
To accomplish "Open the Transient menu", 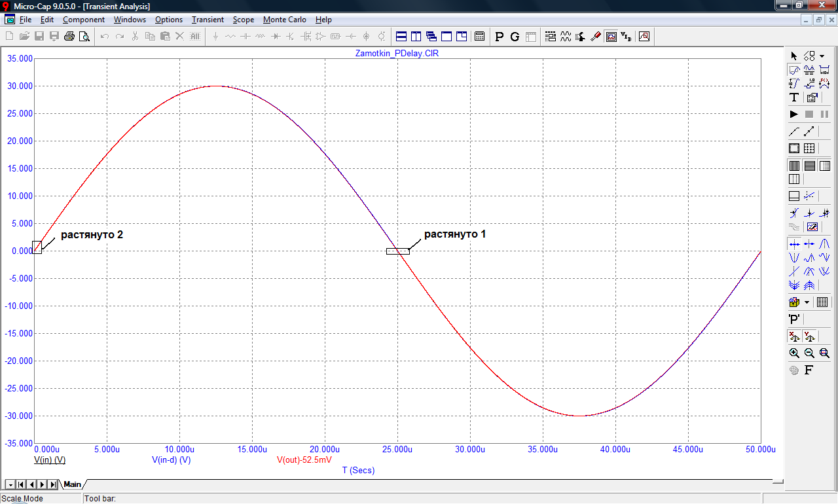I will pyautogui.click(x=208, y=20).
